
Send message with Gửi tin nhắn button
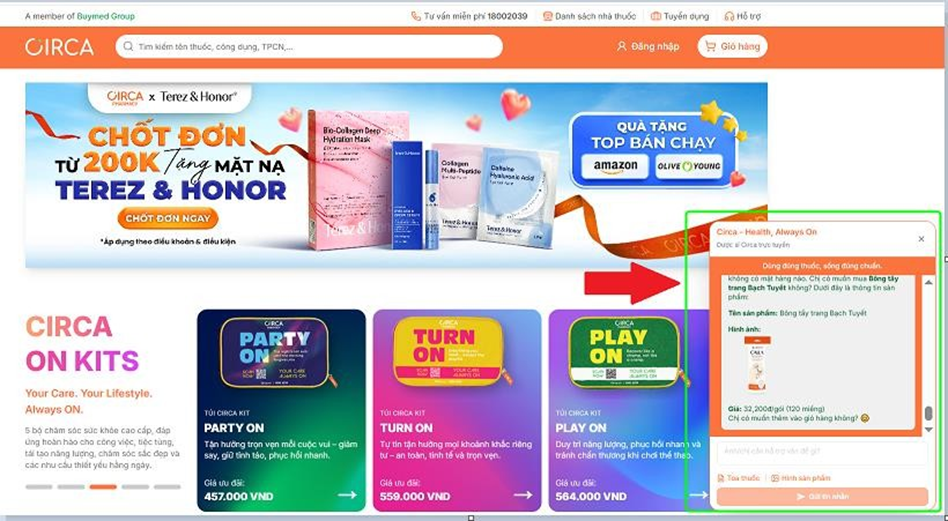coord(822,496)
